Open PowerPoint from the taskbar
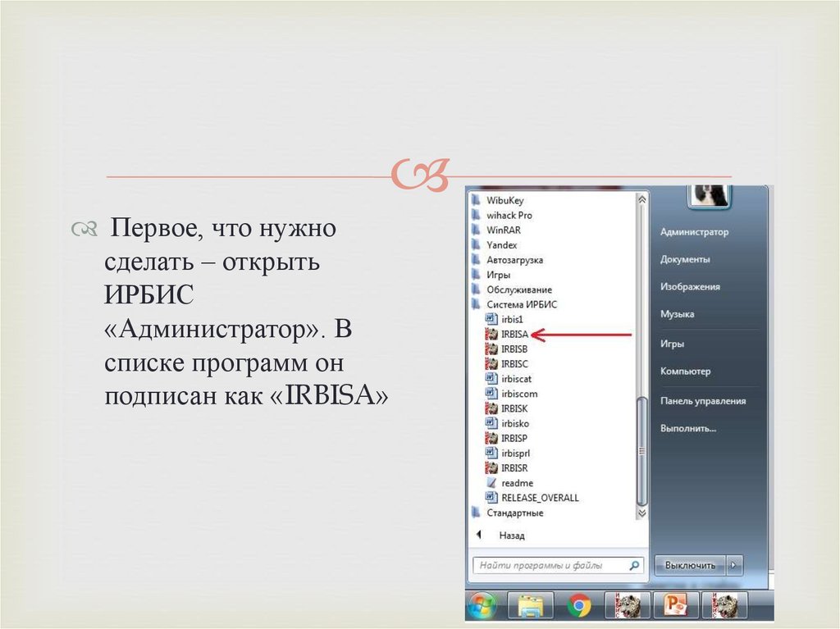Image resolution: width=840 pixels, height=629 pixels. click(676, 607)
